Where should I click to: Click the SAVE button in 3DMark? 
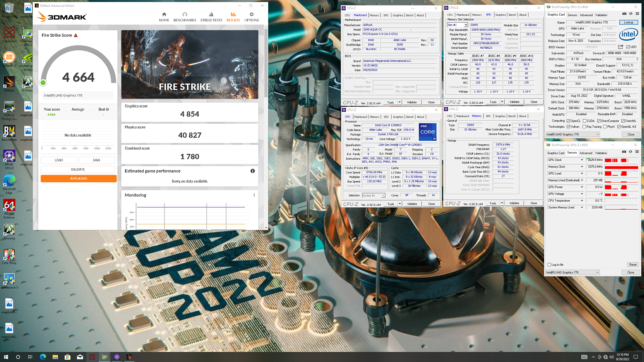tap(97, 160)
